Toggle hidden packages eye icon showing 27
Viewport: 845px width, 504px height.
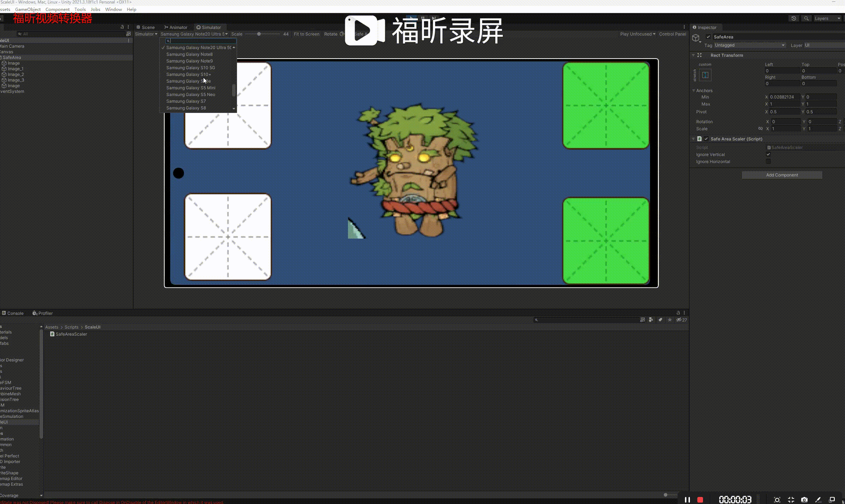[681, 320]
